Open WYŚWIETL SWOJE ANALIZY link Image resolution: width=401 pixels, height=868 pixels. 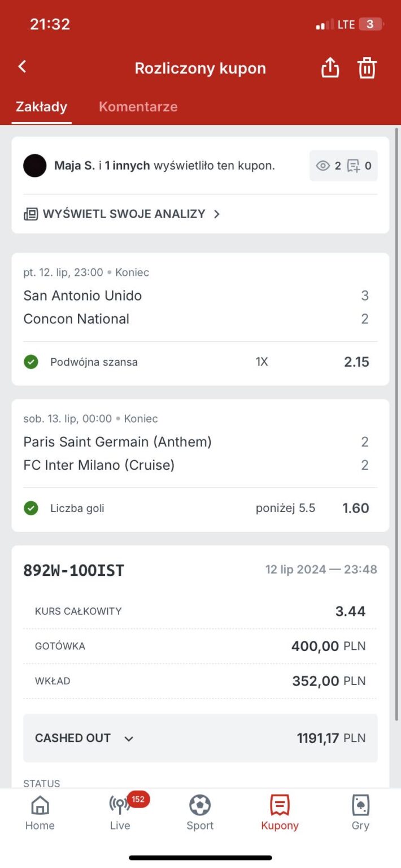pyautogui.click(x=124, y=214)
